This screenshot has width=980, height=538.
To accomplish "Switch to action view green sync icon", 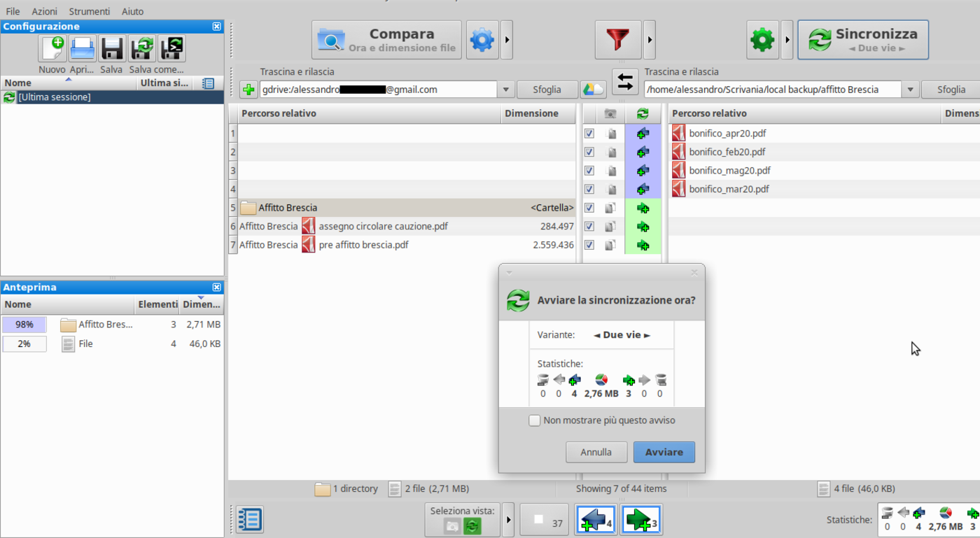I will point(472,525).
